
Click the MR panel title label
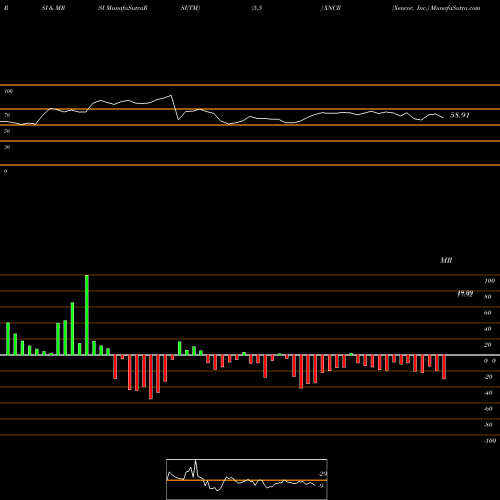pos(446,260)
